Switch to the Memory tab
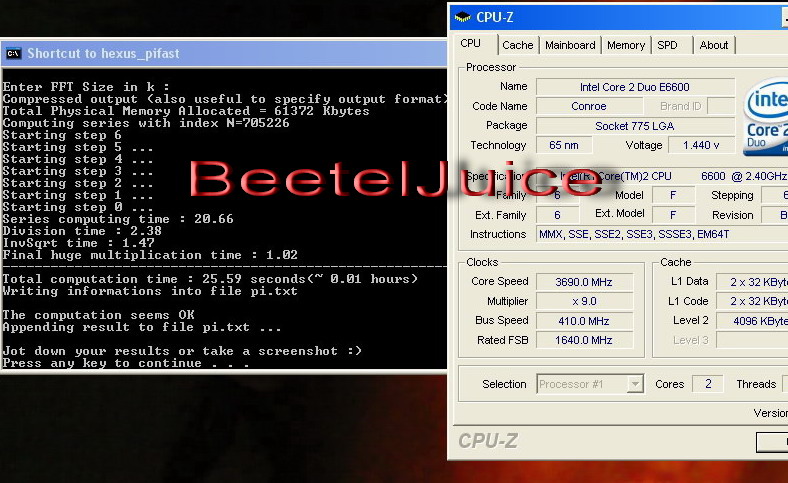 click(x=626, y=45)
